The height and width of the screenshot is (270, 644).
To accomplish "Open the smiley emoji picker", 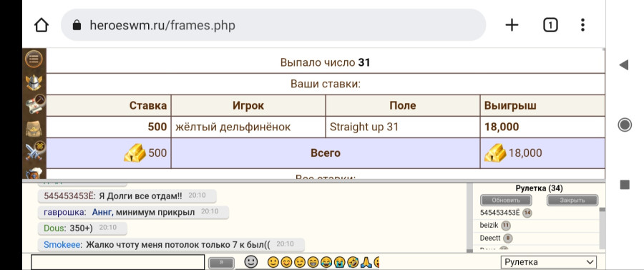I will pyautogui.click(x=251, y=262).
